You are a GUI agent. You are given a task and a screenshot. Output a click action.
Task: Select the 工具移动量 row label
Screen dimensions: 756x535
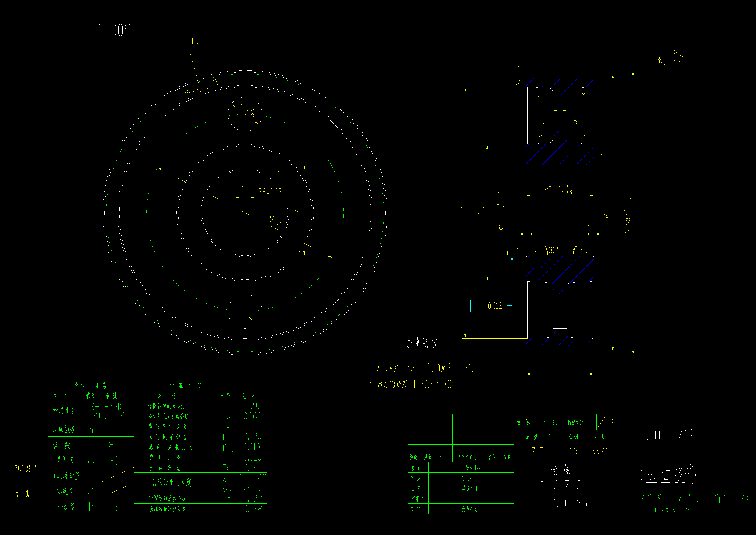[66, 476]
